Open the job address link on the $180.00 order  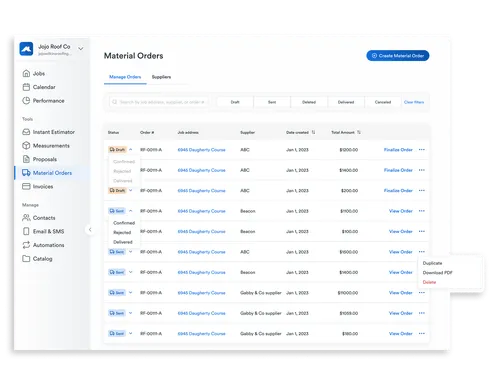201,333
